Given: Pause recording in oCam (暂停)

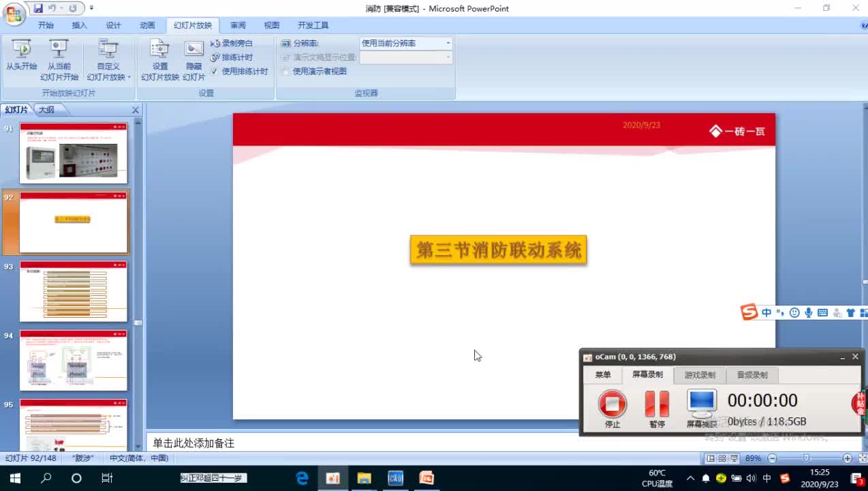Looking at the screenshot, I should click(657, 409).
